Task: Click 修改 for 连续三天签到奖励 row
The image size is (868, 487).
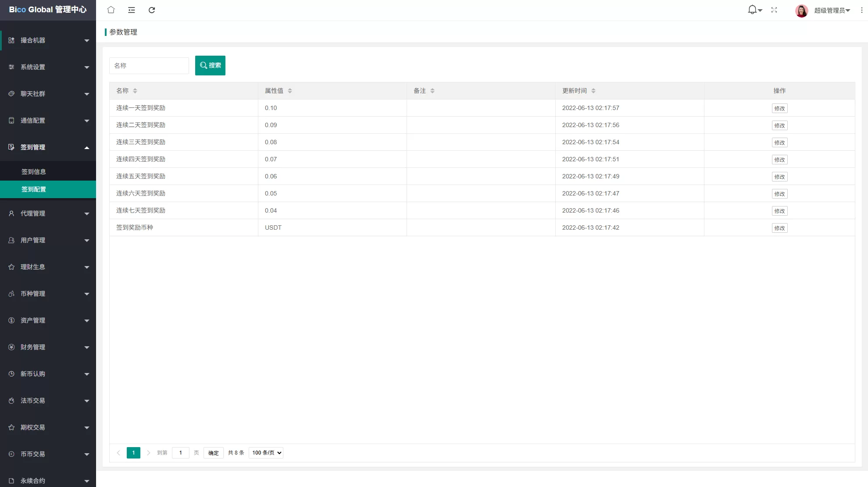Action: 779,142
